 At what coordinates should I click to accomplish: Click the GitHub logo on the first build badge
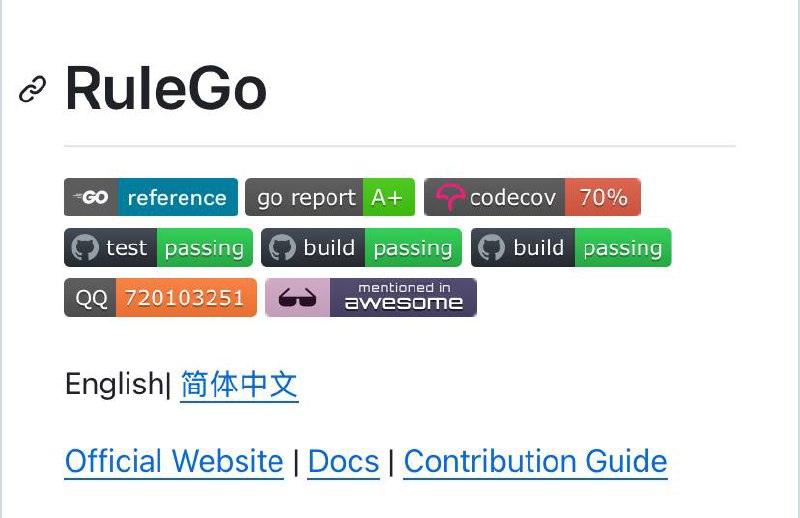point(282,248)
